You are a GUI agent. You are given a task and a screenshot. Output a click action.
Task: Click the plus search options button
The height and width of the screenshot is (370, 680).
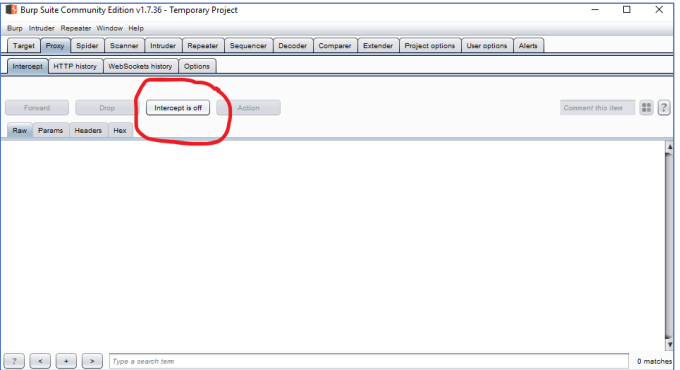(x=66, y=361)
